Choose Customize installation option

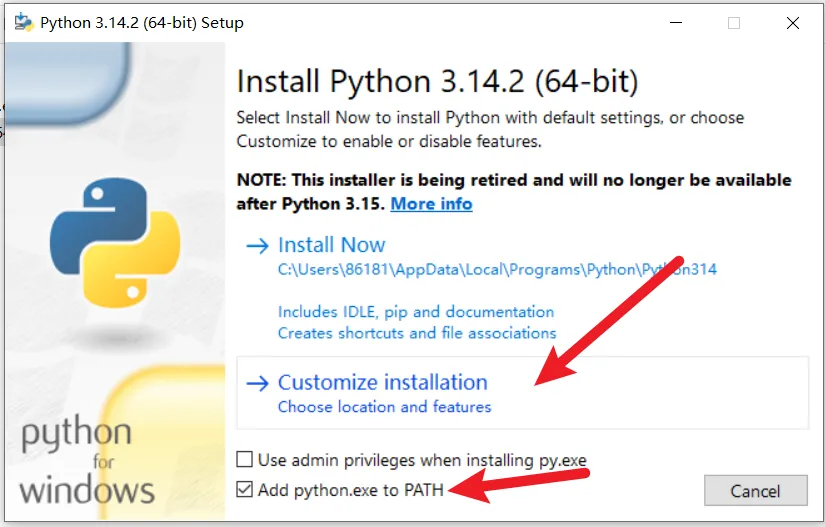pyautogui.click(x=382, y=383)
